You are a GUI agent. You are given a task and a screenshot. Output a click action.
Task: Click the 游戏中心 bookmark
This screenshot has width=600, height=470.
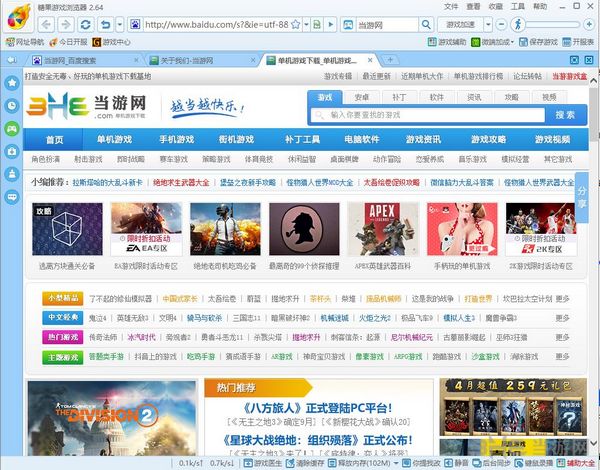click(111, 42)
